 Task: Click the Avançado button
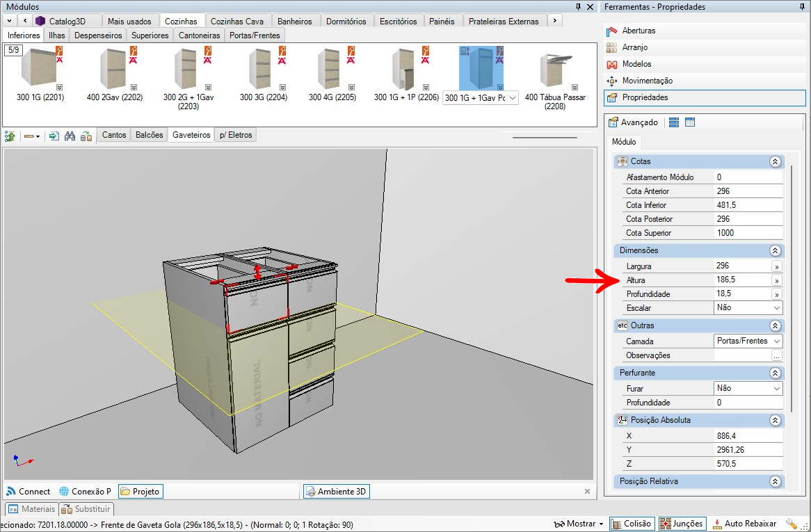tap(633, 122)
